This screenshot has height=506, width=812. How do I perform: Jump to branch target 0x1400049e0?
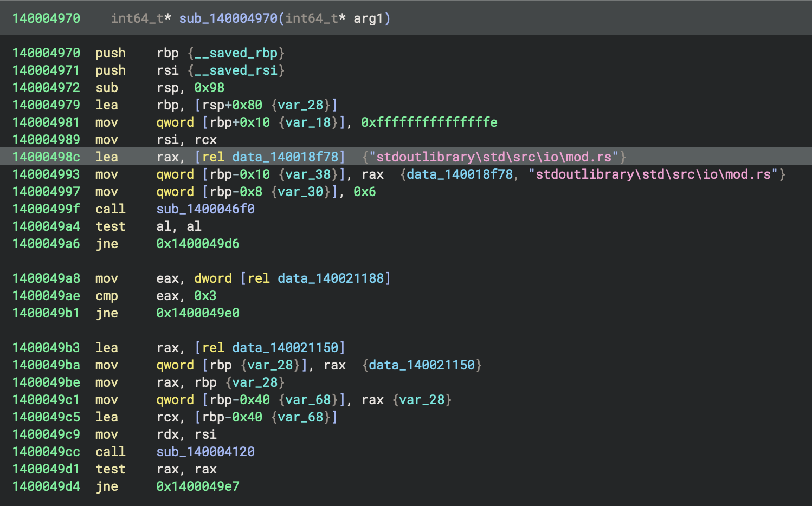(x=198, y=313)
